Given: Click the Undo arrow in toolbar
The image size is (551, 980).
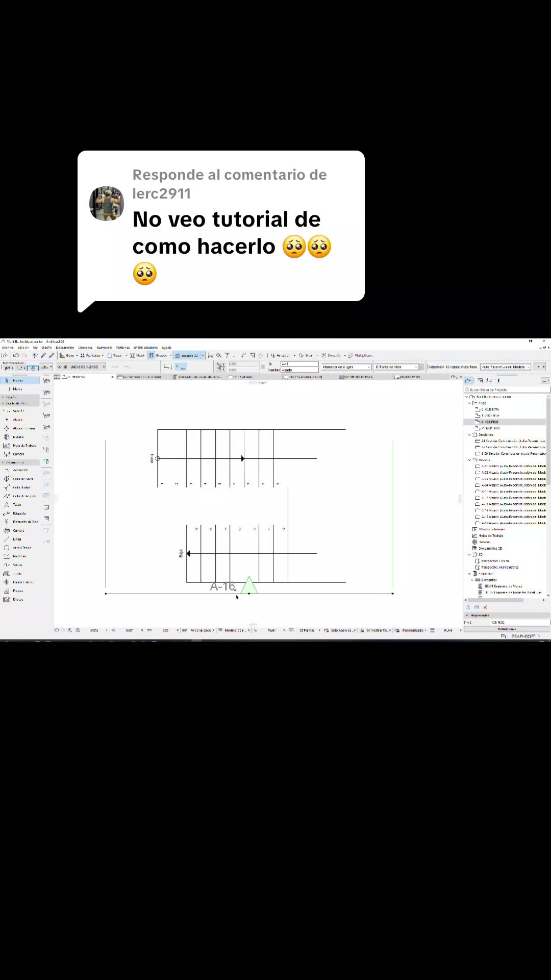Looking at the screenshot, I should coord(16,355).
